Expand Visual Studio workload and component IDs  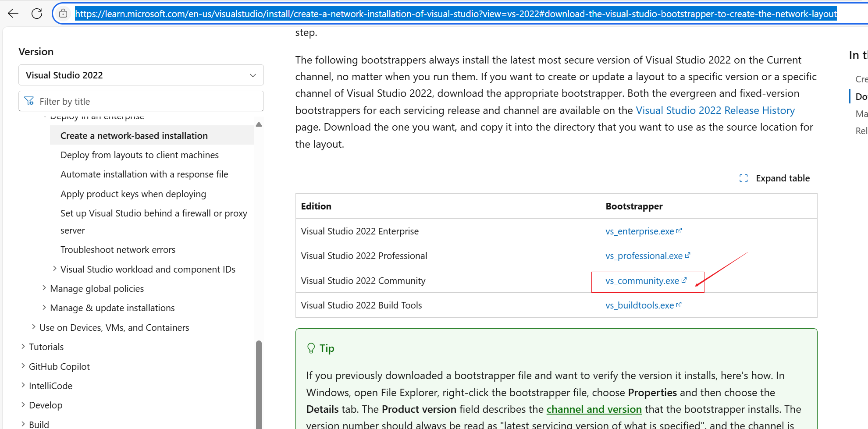click(55, 269)
